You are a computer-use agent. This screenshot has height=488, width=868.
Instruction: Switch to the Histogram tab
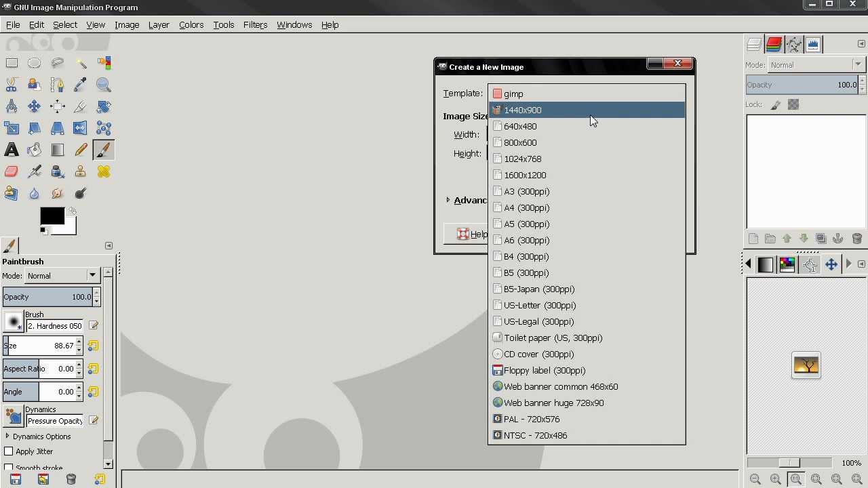coord(813,44)
